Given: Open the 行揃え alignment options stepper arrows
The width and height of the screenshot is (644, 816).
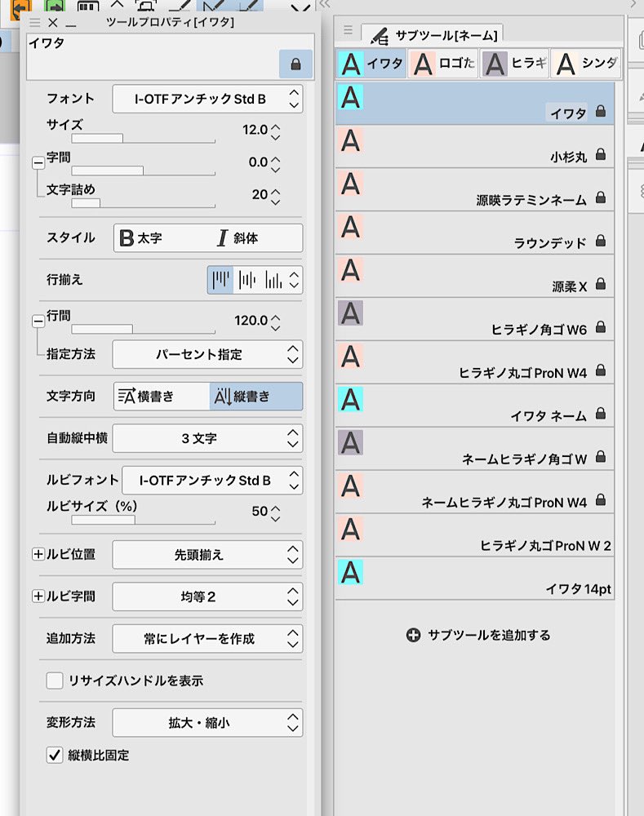Looking at the screenshot, I should click(x=294, y=280).
